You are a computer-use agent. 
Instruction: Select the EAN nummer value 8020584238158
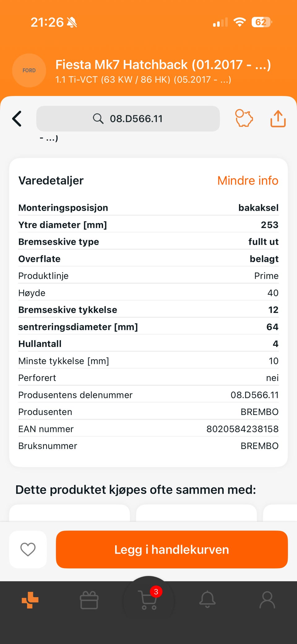pyautogui.click(x=242, y=429)
